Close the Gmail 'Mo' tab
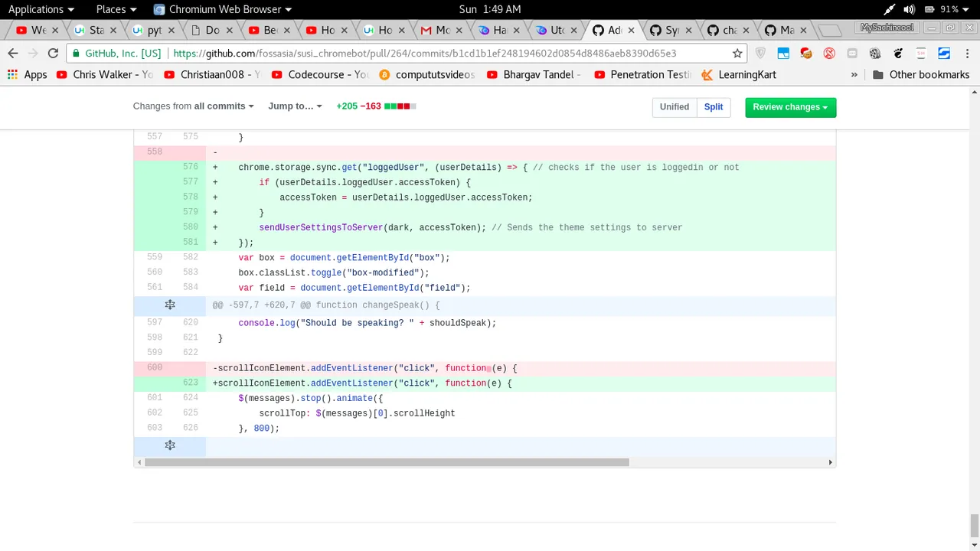 click(x=459, y=30)
